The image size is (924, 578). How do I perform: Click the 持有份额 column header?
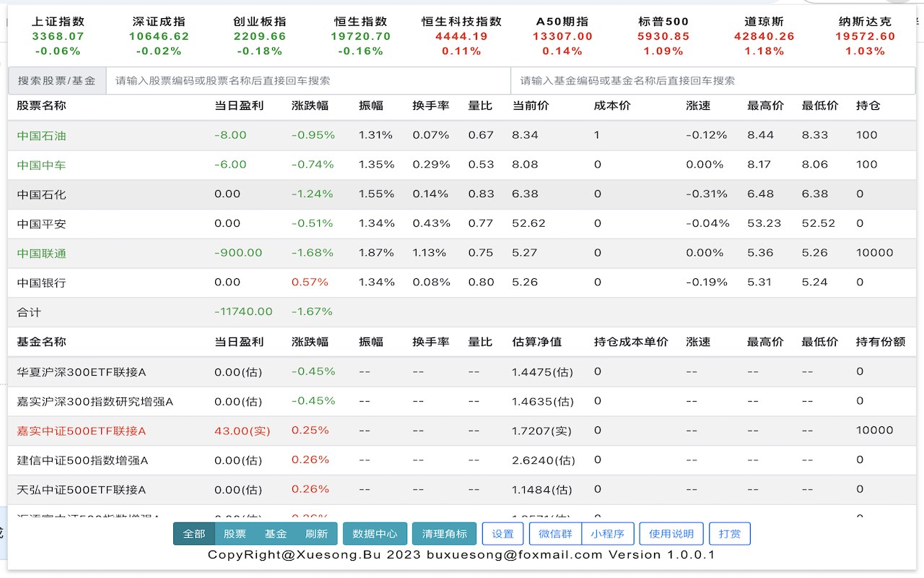point(881,342)
